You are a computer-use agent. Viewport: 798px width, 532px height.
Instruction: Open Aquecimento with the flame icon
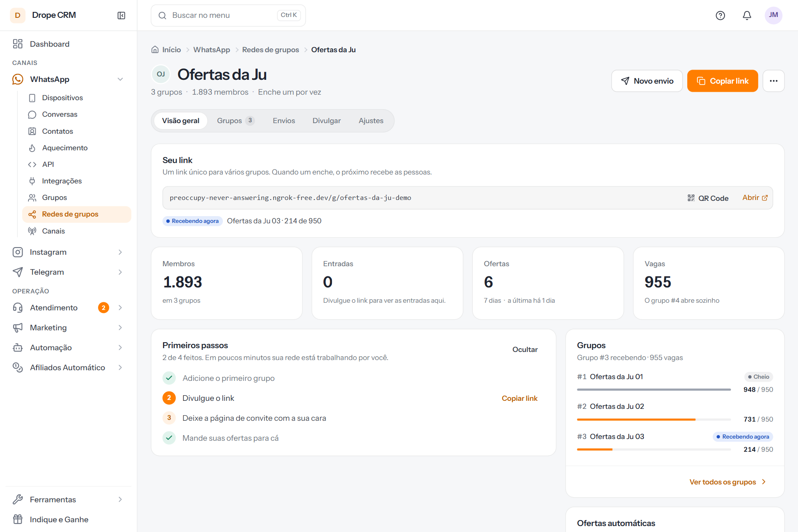coord(76,148)
